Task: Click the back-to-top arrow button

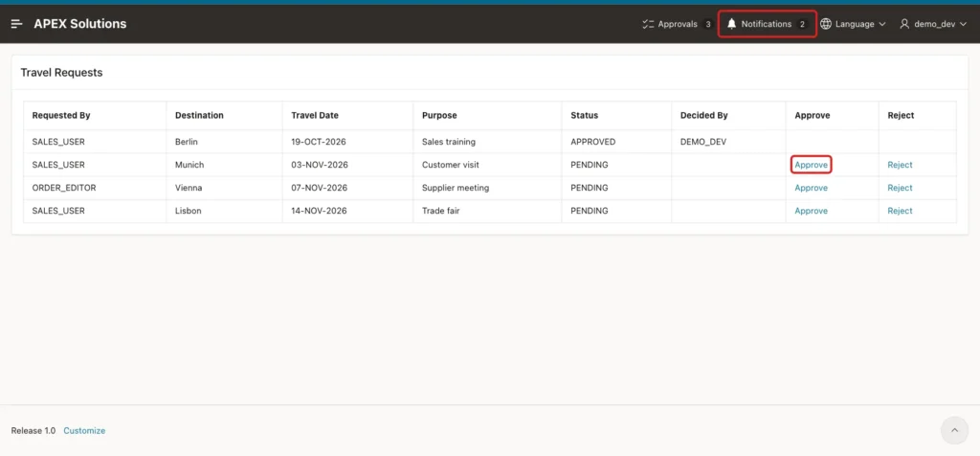Action: tap(954, 430)
